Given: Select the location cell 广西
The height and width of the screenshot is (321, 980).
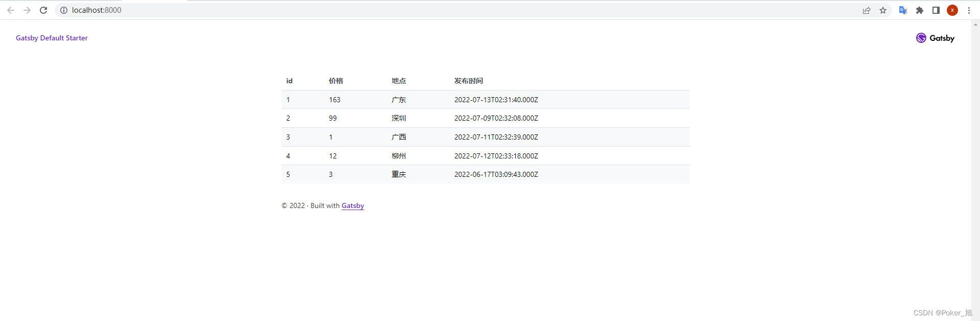Looking at the screenshot, I should 399,137.
